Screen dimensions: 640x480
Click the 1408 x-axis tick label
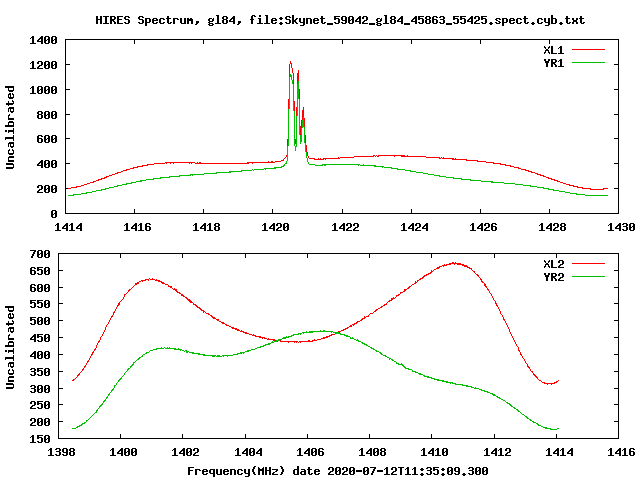(x=372, y=452)
